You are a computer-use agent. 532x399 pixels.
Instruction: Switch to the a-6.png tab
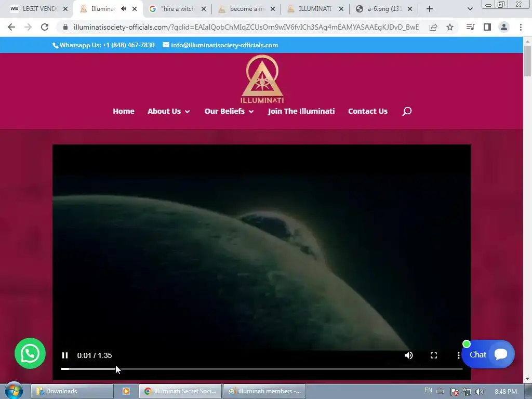pyautogui.click(x=383, y=9)
